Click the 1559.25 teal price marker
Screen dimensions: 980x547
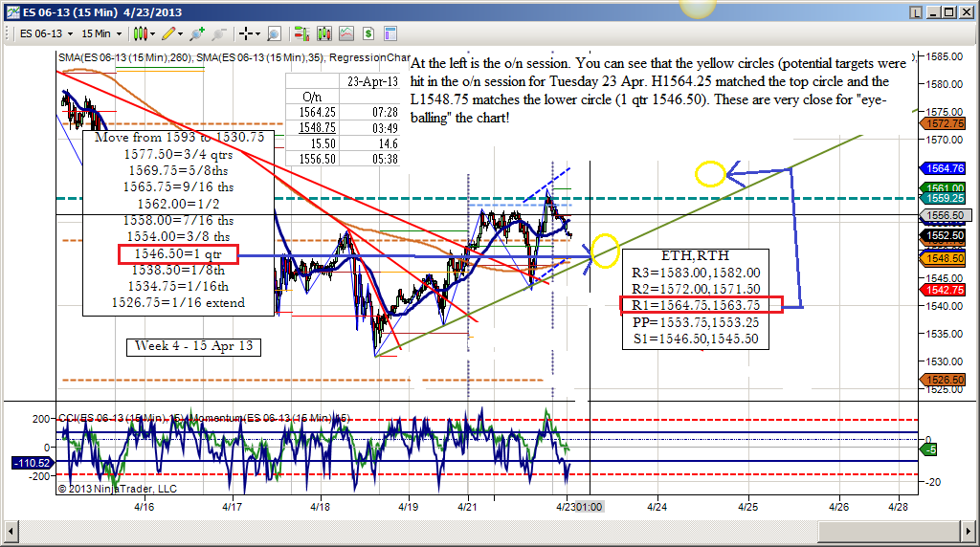click(x=945, y=198)
